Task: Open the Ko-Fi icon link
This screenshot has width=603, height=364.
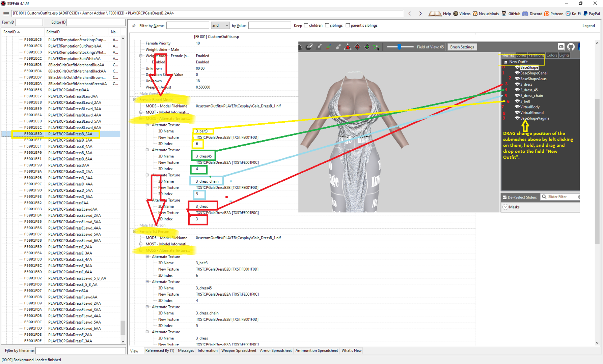Action: (x=568, y=13)
